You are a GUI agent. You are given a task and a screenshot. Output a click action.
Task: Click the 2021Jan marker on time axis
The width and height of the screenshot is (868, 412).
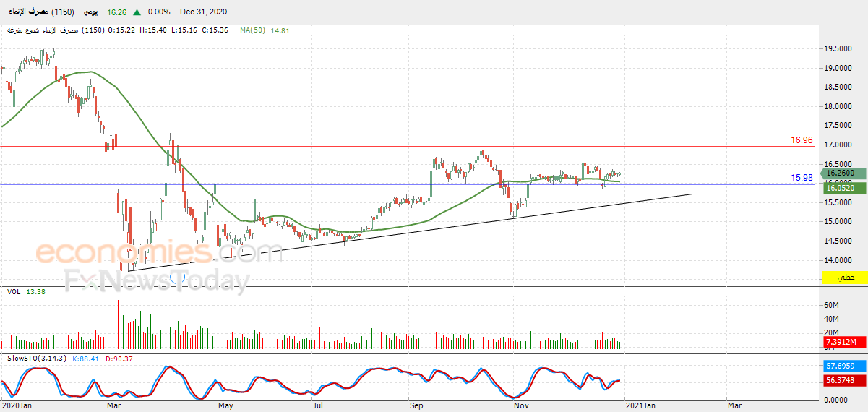pos(640,406)
